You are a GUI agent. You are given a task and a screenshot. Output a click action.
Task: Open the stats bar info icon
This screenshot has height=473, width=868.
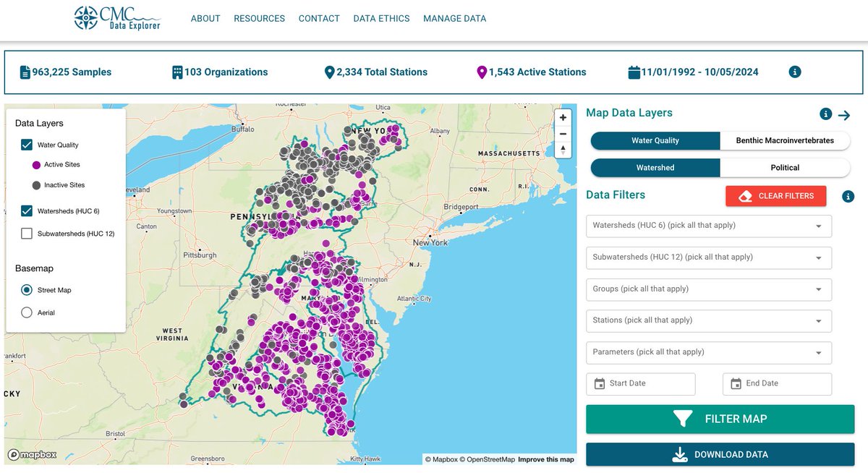(795, 72)
